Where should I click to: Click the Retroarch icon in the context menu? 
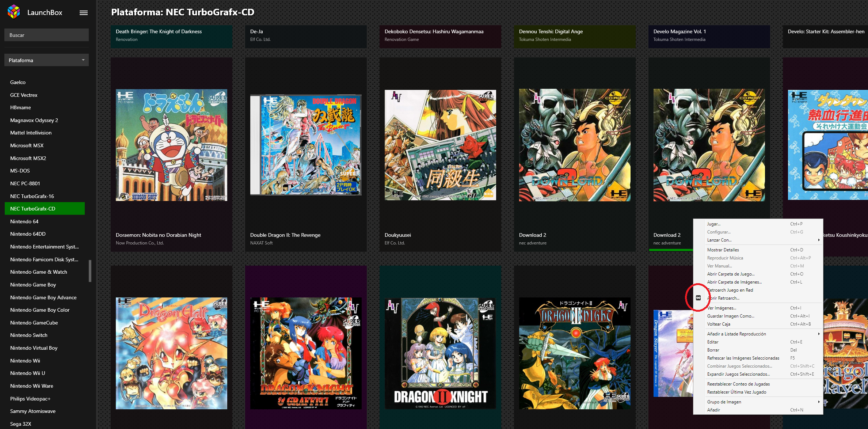(698, 298)
